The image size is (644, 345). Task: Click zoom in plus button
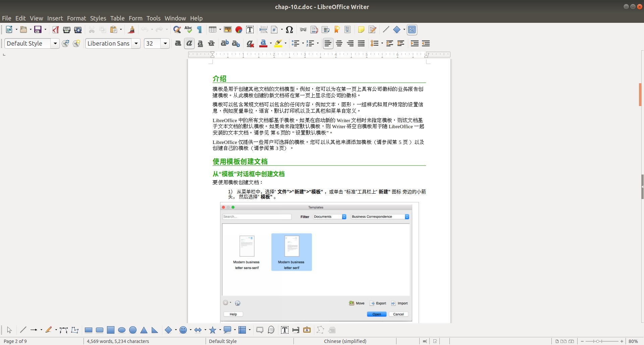pyautogui.click(x=622, y=341)
